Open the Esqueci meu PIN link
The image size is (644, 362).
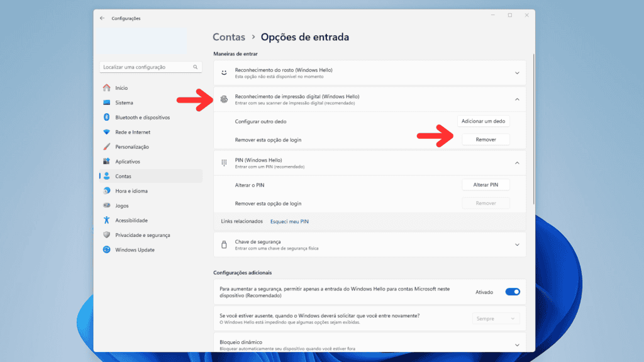pyautogui.click(x=289, y=221)
